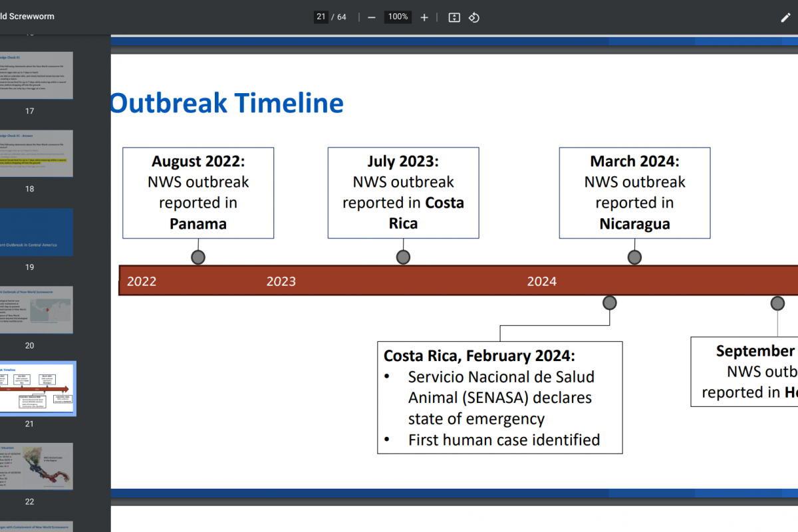Click the Panama outbreak text box

point(198,193)
